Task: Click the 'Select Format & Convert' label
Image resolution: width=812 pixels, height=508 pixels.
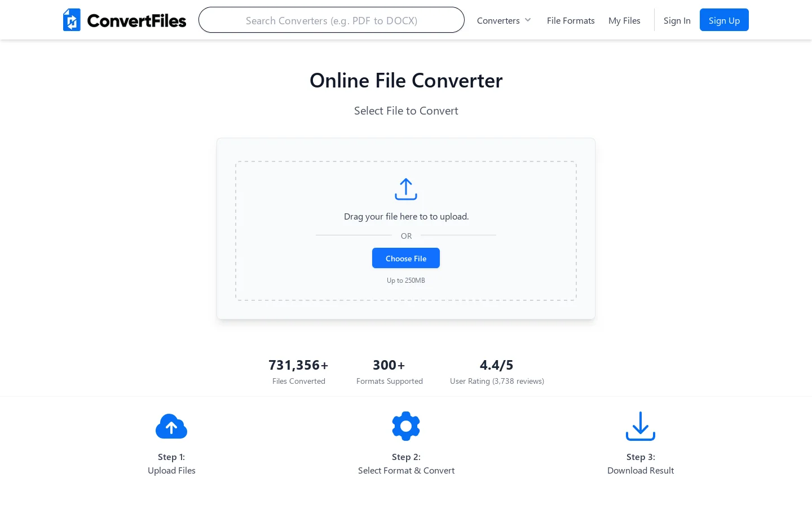Action: [x=406, y=470]
